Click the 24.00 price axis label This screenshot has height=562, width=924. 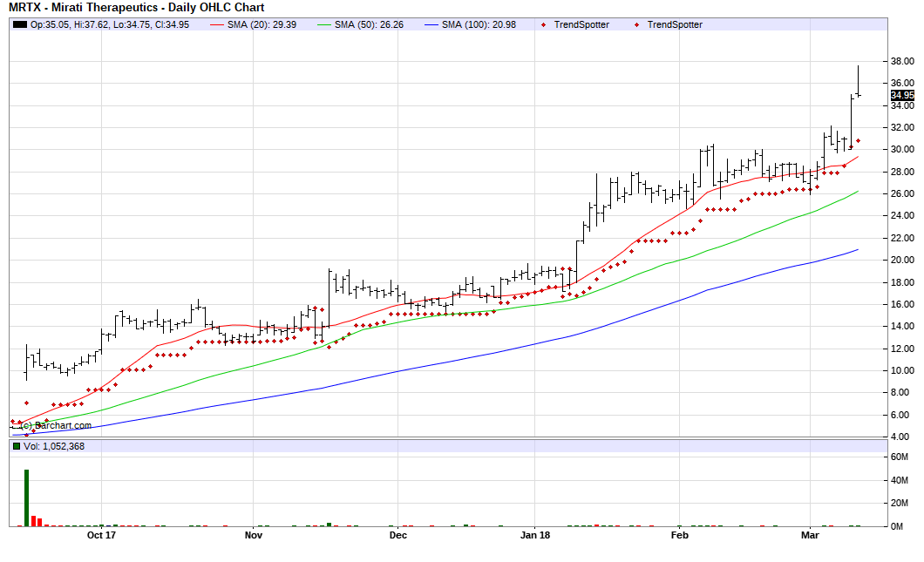pos(902,215)
